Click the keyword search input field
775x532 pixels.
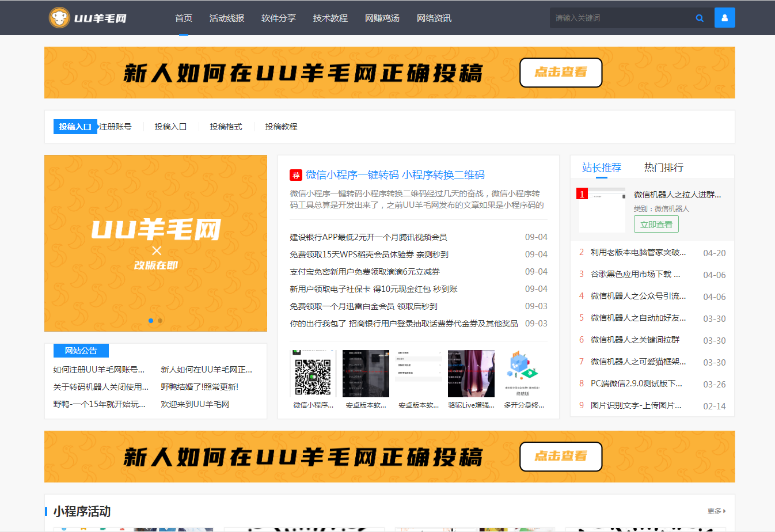(621, 18)
